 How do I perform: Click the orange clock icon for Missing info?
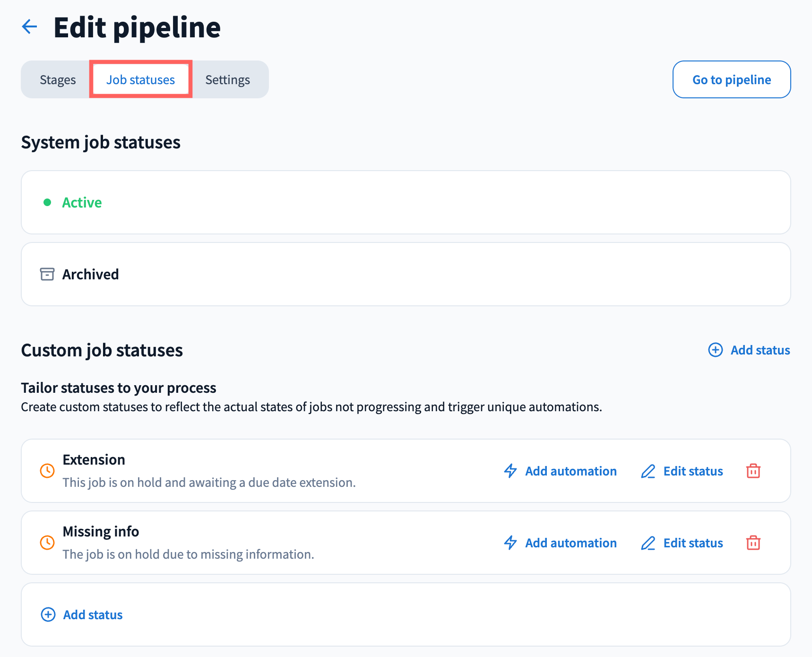click(47, 543)
